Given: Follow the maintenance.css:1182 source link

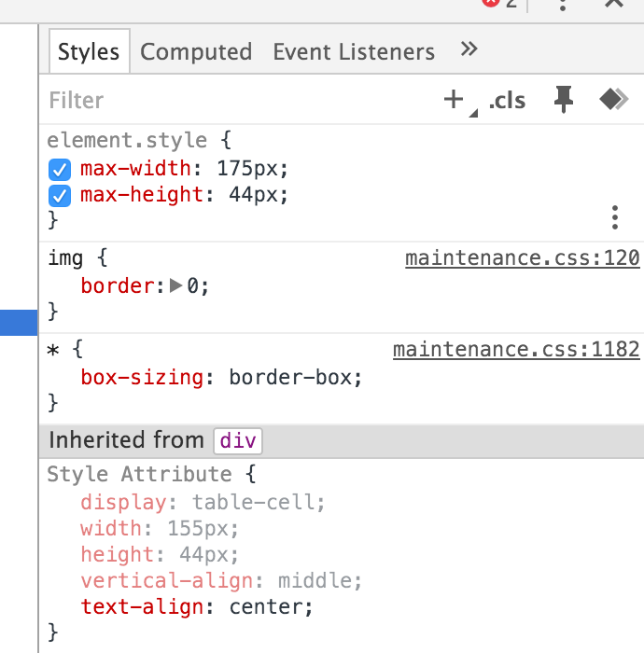Looking at the screenshot, I should coord(516,350).
